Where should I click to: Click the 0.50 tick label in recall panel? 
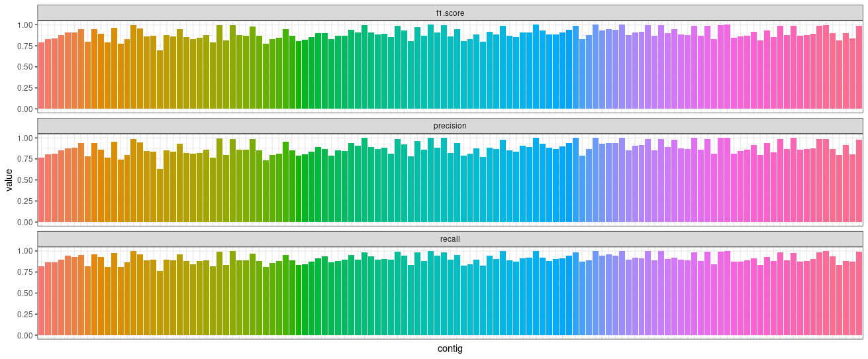pyautogui.click(x=24, y=293)
